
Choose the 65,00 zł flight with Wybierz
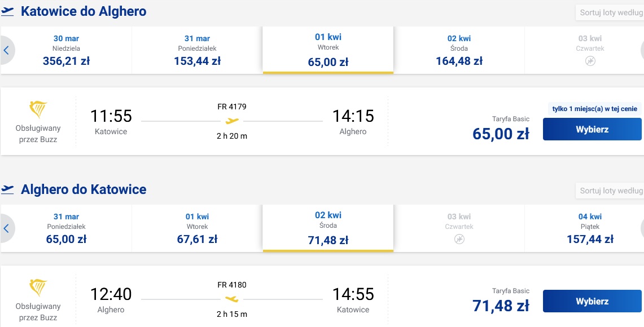point(592,129)
